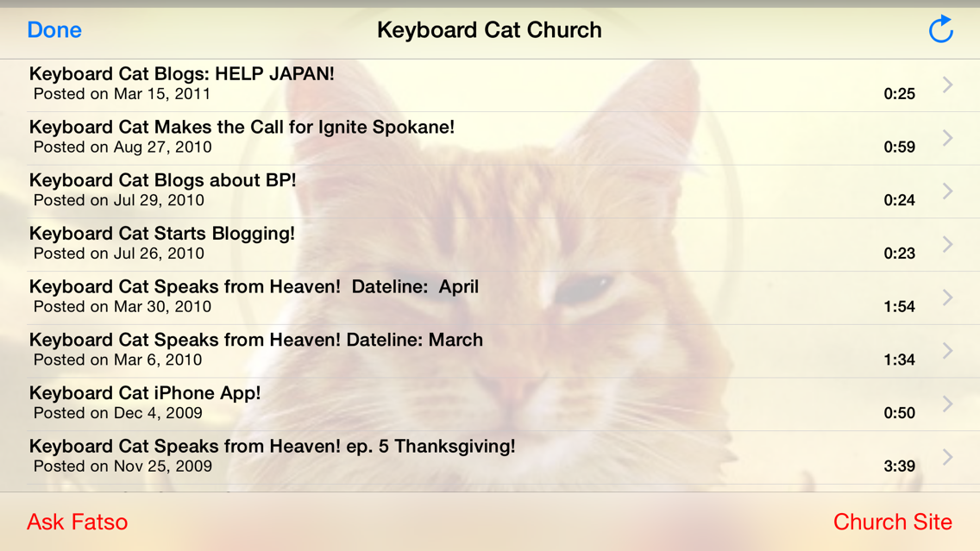Screen dimensions: 980x551
Task: Open chevron for Ignite Spokane post
Action: [x=947, y=137]
